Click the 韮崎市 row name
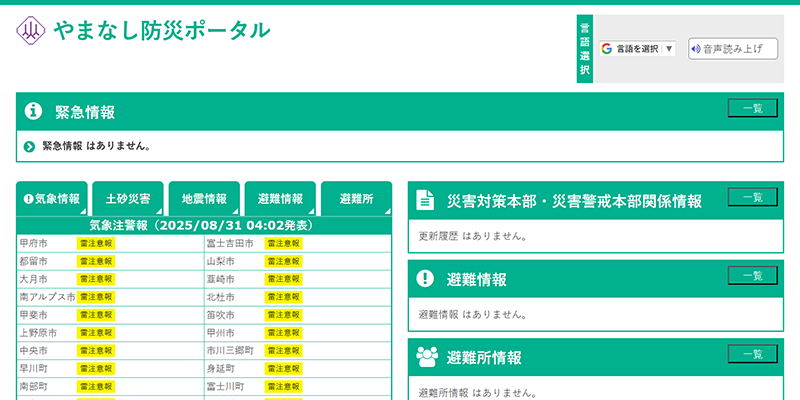Screen dimensions: 800x400 (x=220, y=279)
